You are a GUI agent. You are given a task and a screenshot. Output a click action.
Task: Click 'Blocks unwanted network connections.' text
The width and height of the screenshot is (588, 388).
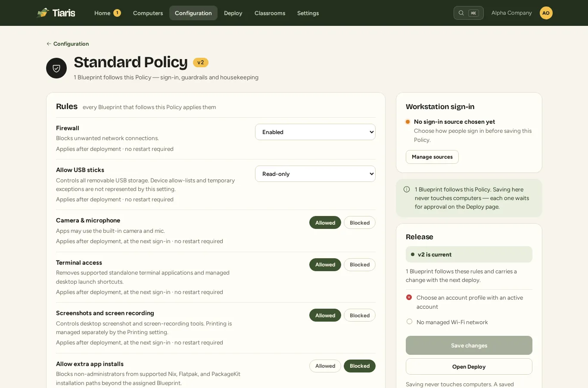point(107,138)
